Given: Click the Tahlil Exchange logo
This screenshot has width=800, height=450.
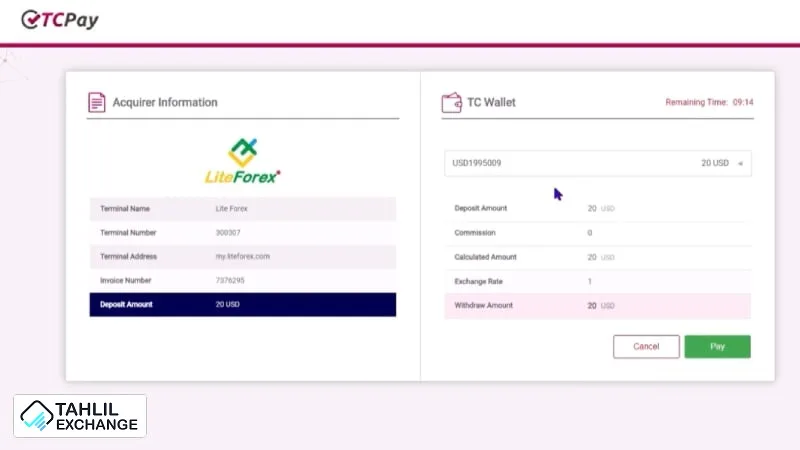Looking at the screenshot, I should (80, 415).
